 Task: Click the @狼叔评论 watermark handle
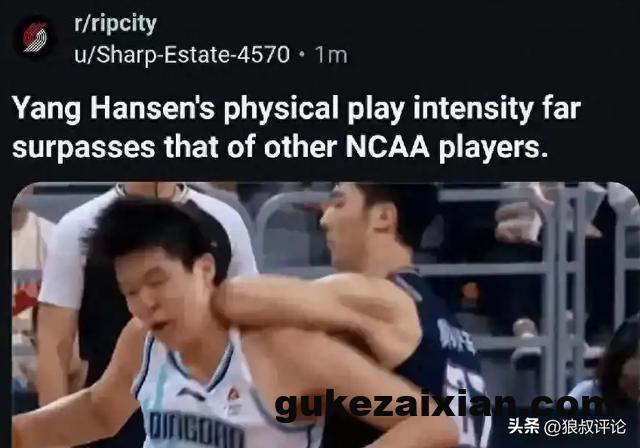click(x=585, y=427)
